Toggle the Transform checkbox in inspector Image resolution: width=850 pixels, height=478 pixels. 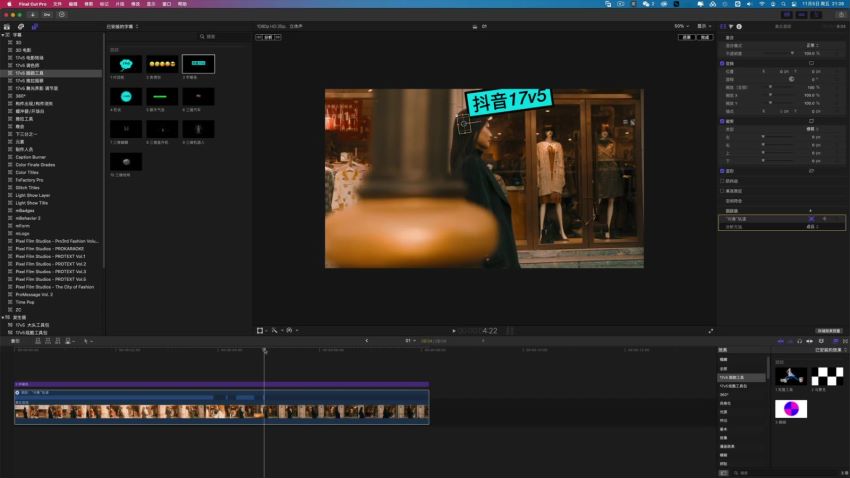tap(722, 63)
